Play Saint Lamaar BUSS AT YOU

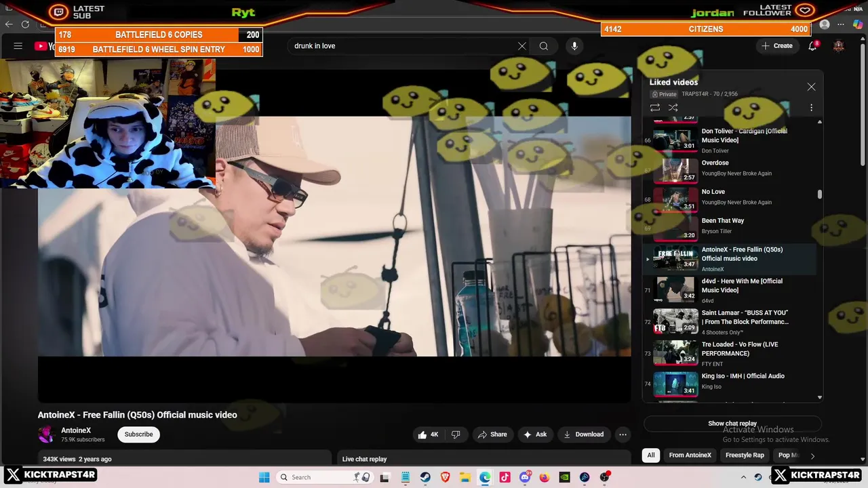[x=730, y=322]
